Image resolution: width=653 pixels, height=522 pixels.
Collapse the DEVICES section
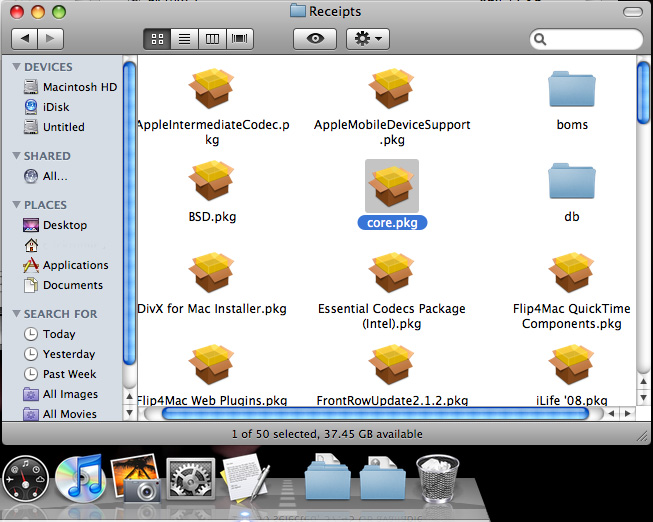(17, 67)
